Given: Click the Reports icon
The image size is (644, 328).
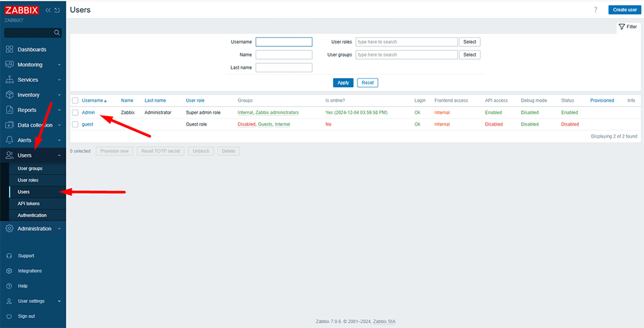Looking at the screenshot, I should point(10,110).
